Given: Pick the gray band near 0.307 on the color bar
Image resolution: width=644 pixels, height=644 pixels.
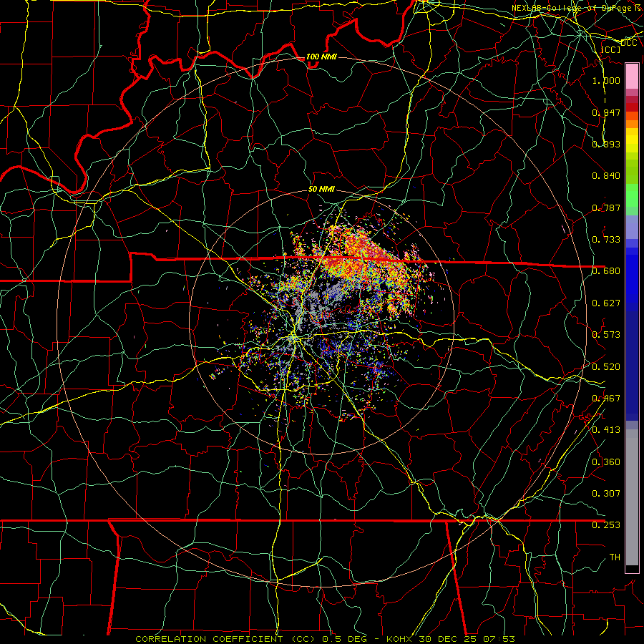Looking at the screenshot, I should click(632, 497).
